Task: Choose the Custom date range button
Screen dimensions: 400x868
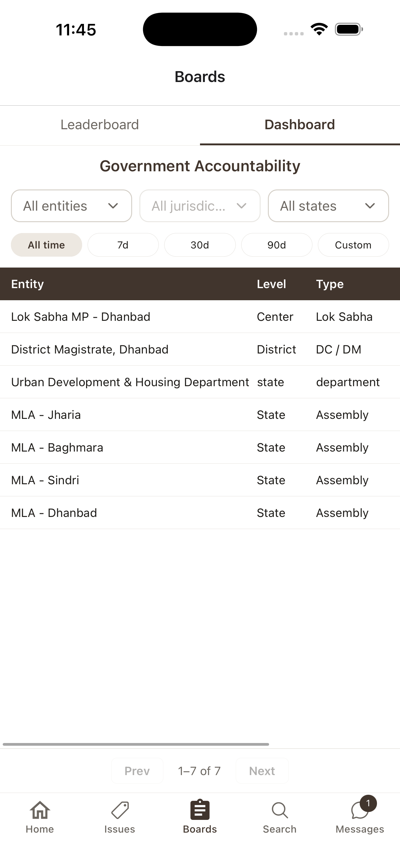Action: (x=353, y=245)
